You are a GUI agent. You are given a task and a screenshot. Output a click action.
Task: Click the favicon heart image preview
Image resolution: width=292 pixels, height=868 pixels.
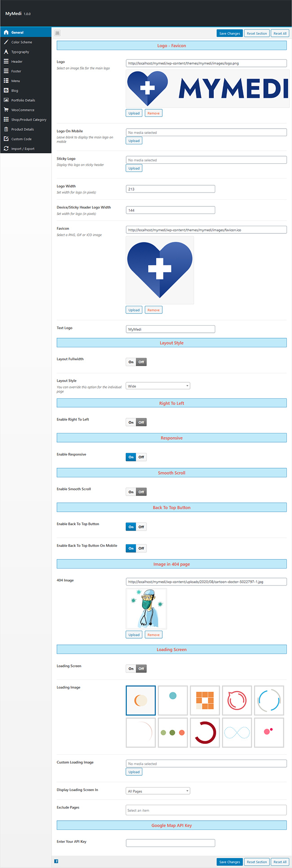(160, 270)
